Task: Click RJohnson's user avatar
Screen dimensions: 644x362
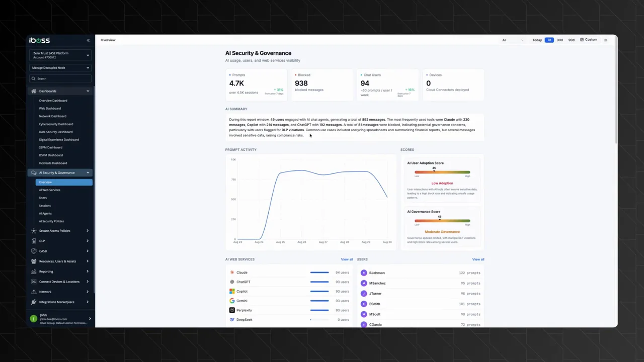Action: point(364,273)
